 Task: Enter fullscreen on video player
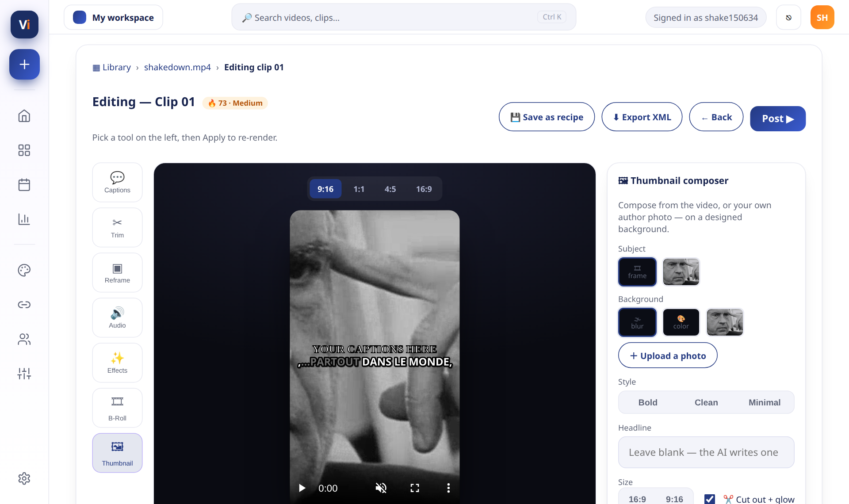click(x=415, y=488)
